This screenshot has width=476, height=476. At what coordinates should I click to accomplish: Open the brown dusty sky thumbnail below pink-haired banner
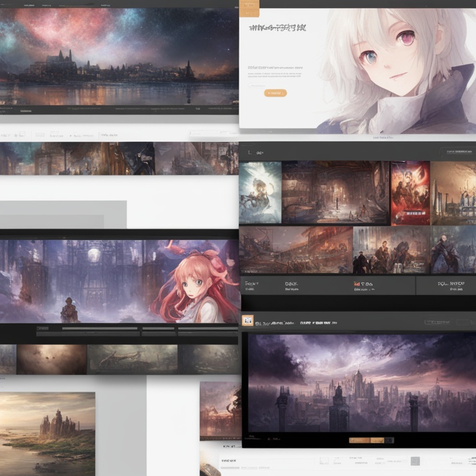tap(51, 359)
